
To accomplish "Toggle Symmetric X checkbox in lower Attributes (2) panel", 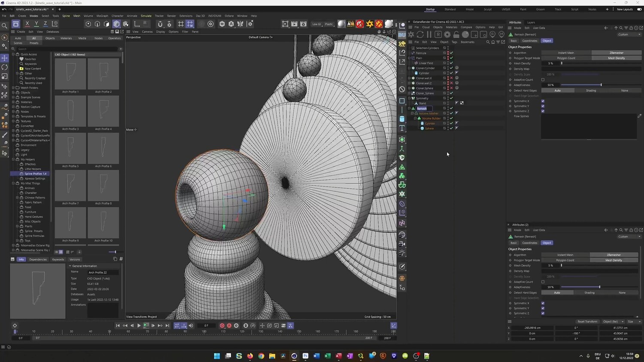I will (x=543, y=303).
